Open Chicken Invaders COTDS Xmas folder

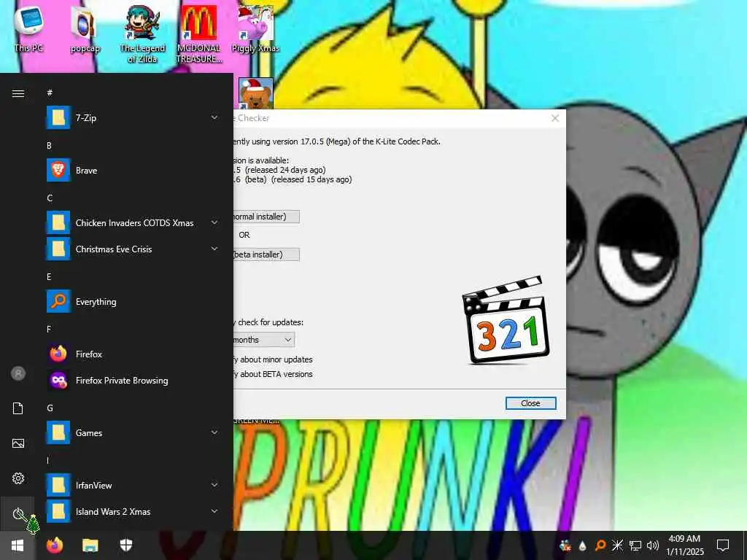pyautogui.click(x=133, y=223)
